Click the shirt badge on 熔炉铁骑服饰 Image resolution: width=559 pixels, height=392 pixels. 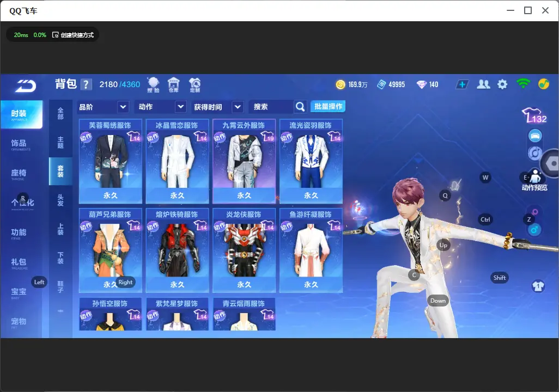pos(200,225)
